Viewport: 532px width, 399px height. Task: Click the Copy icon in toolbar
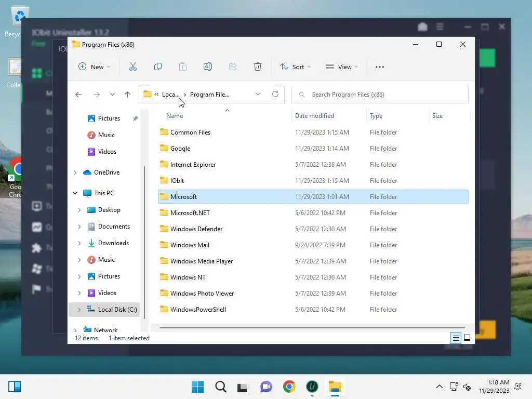(158, 67)
